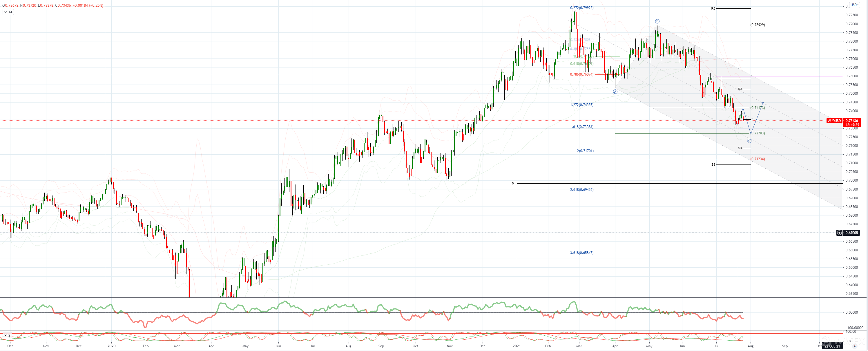Select the circled C wave label
Screen dimensions: 868x351
[749, 141]
